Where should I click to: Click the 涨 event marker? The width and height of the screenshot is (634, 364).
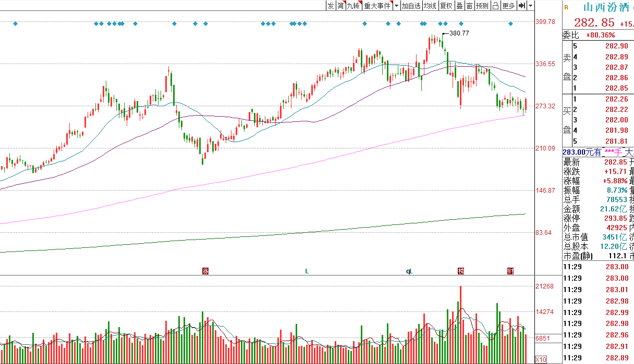[205, 271]
